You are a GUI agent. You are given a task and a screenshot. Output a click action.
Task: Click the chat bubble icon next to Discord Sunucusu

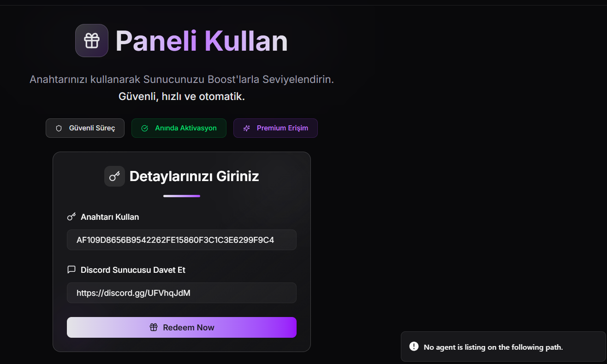71,270
